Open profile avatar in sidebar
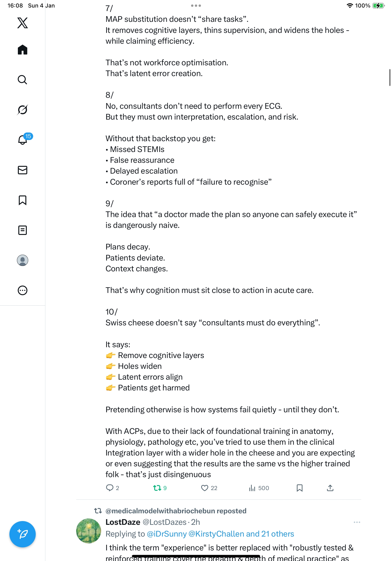392x561 pixels. click(23, 260)
